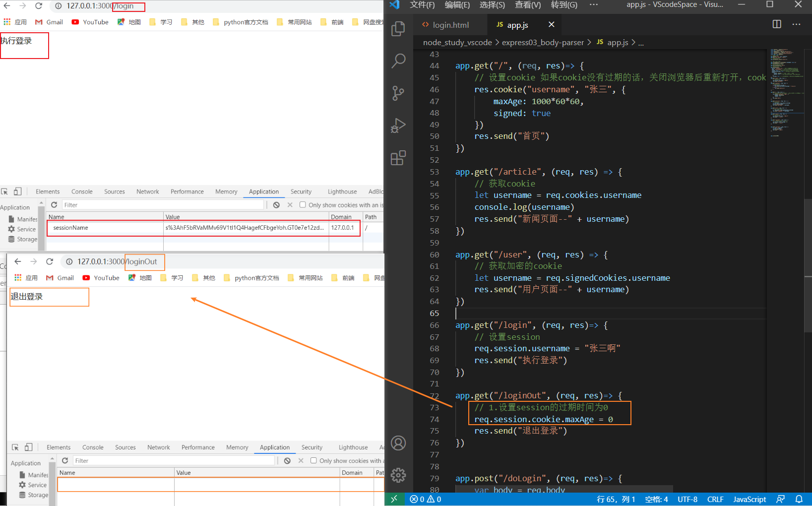812x506 pixels.
Task: Reload the upper /login browser page
Action: tap(39, 6)
